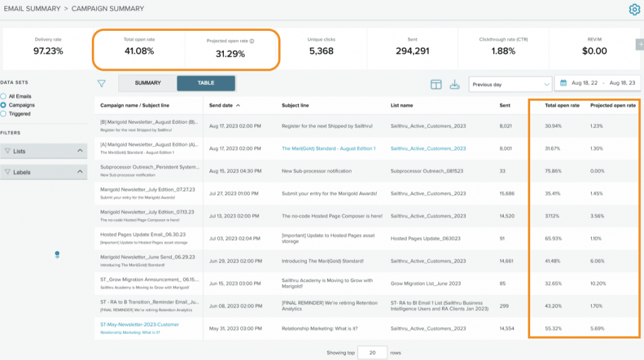Choose the Triggered data set option
The height and width of the screenshot is (360, 644).
pyautogui.click(x=4, y=114)
